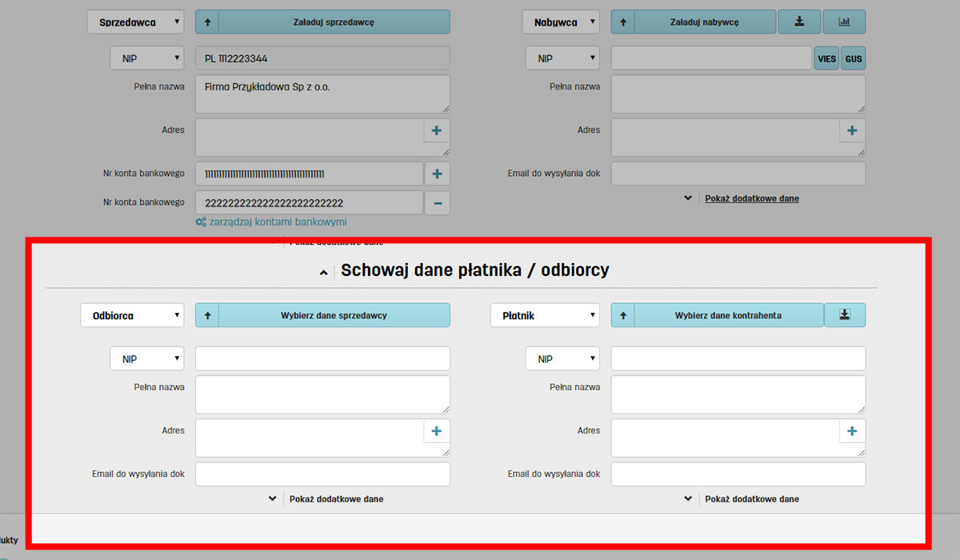Expand Pokaż dodatkowe dane under Nabywca
Image resolution: width=960 pixels, height=560 pixels.
751,198
